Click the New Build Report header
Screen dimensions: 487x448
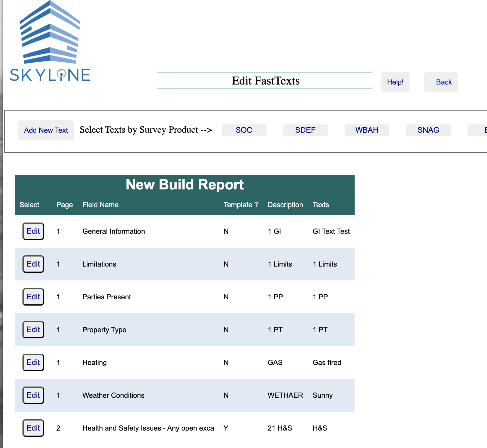(x=185, y=184)
